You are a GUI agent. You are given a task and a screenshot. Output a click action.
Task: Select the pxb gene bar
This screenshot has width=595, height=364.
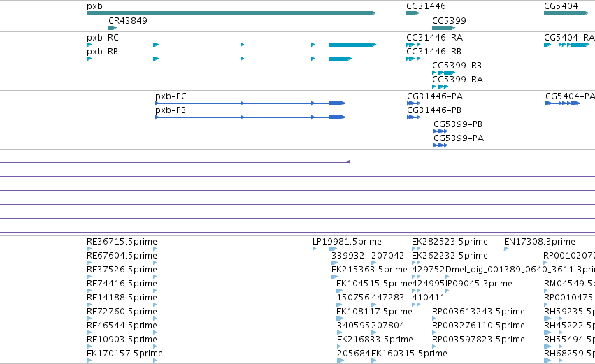tap(231, 13)
